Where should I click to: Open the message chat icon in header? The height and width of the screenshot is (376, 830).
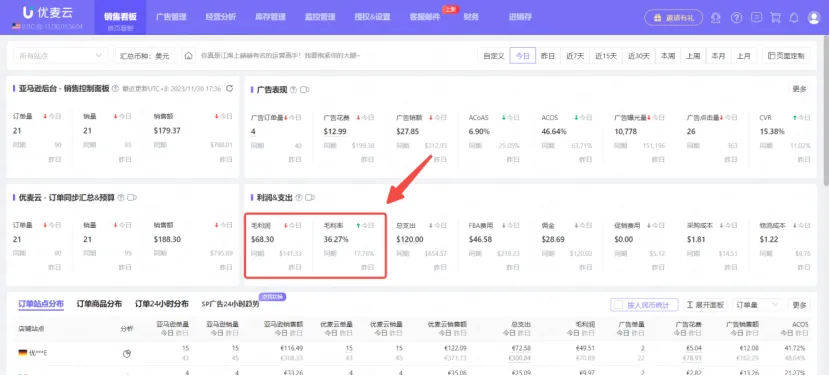point(756,17)
